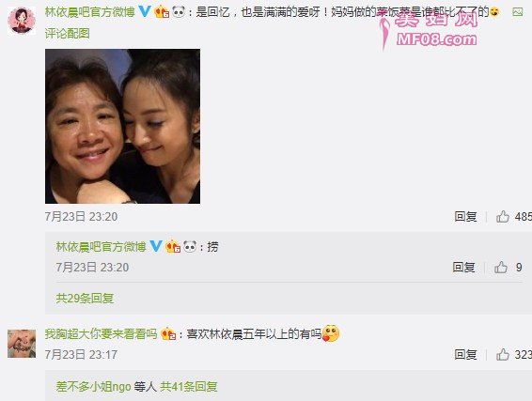Open 差不多小姐ngo user profile

point(93,386)
